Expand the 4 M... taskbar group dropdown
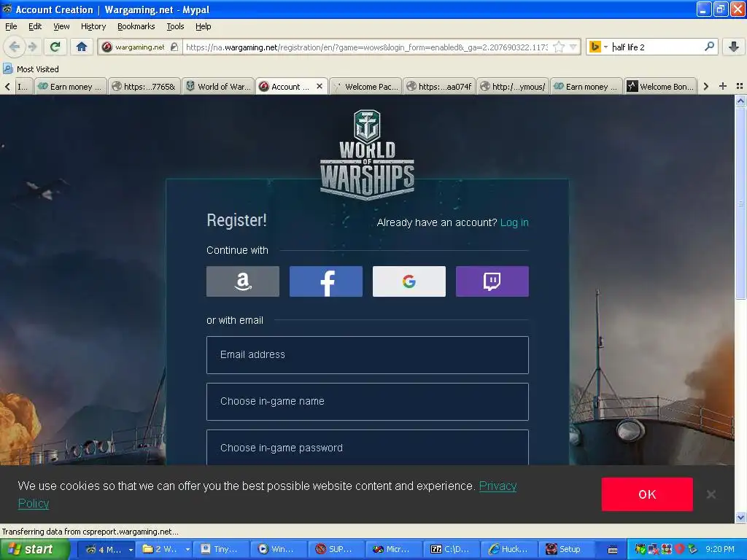This screenshot has width=747, height=560. click(131, 550)
